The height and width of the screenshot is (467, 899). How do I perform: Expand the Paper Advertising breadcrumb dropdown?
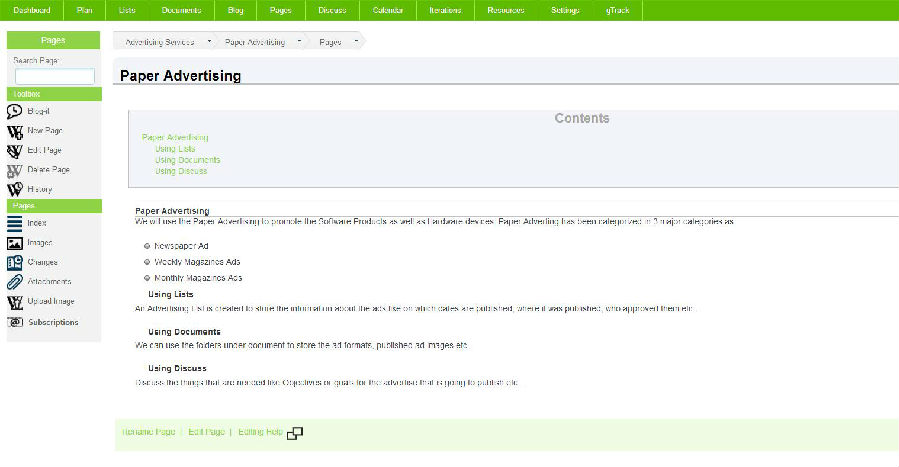(298, 42)
